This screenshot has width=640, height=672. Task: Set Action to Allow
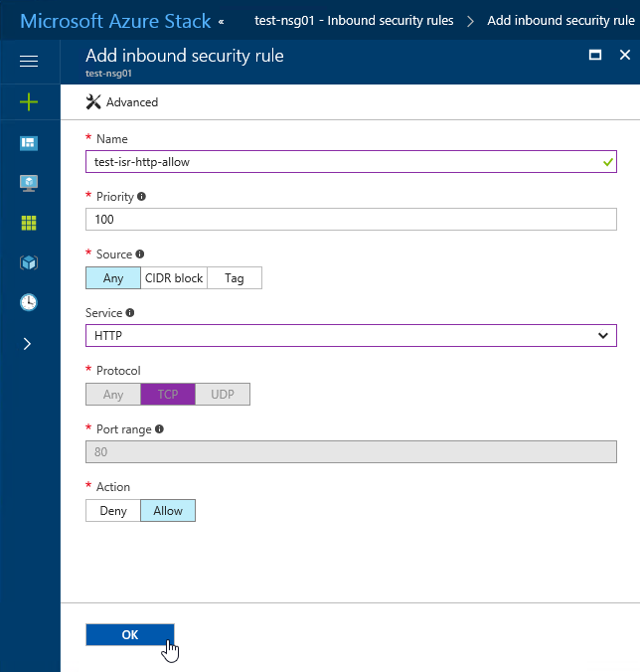pos(168,510)
